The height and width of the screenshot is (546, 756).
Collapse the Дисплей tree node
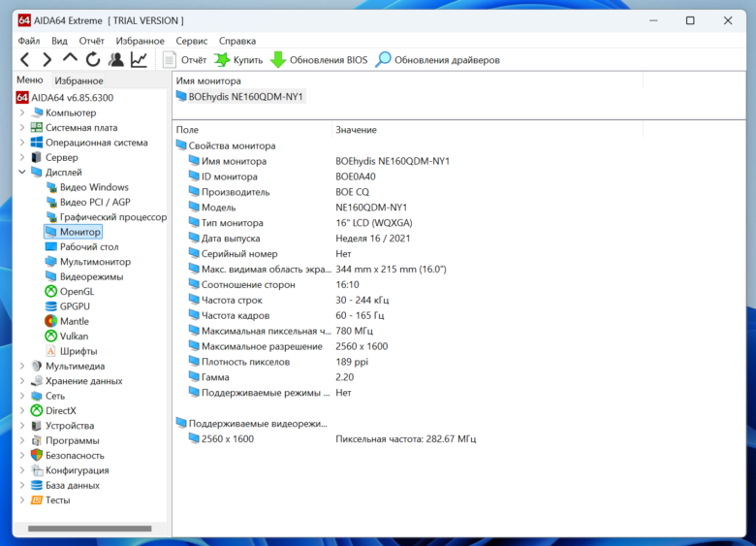pyautogui.click(x=22, y=173)
